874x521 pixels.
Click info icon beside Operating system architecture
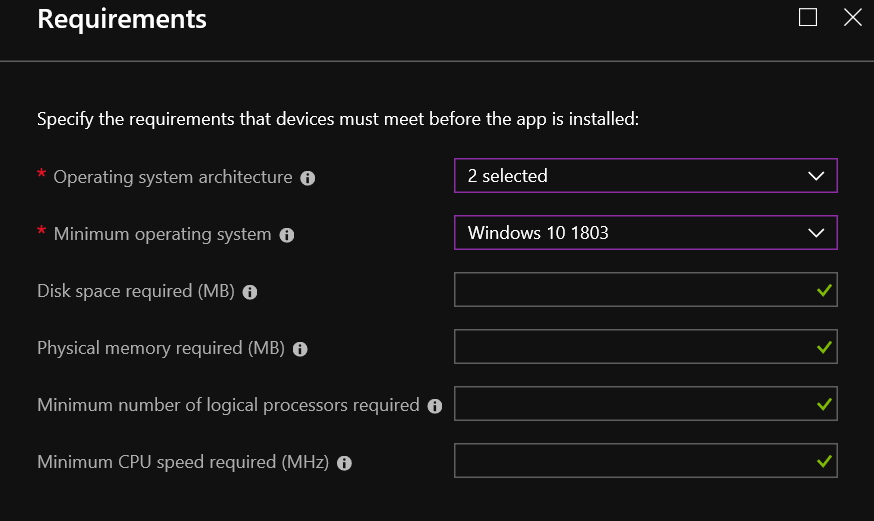click(308, 178)
